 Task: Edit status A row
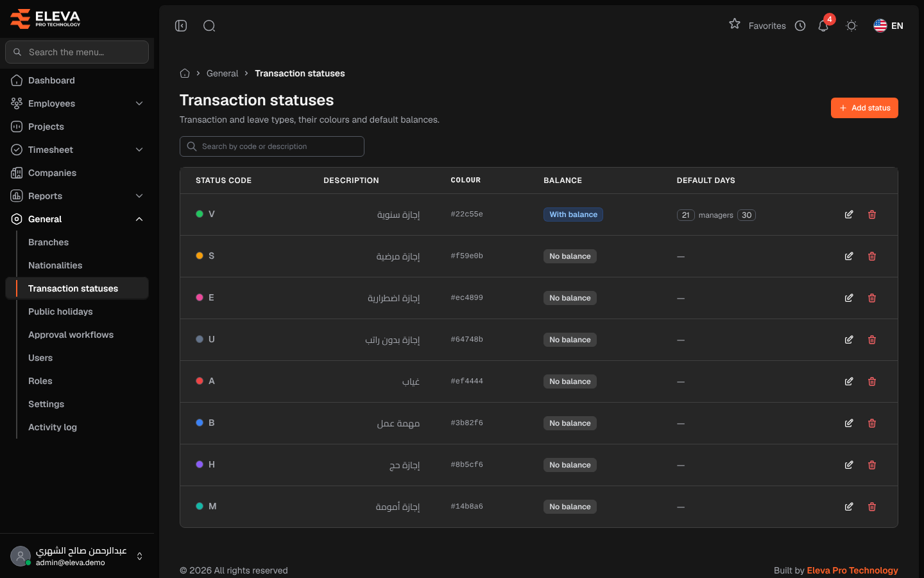click(849, 381)
